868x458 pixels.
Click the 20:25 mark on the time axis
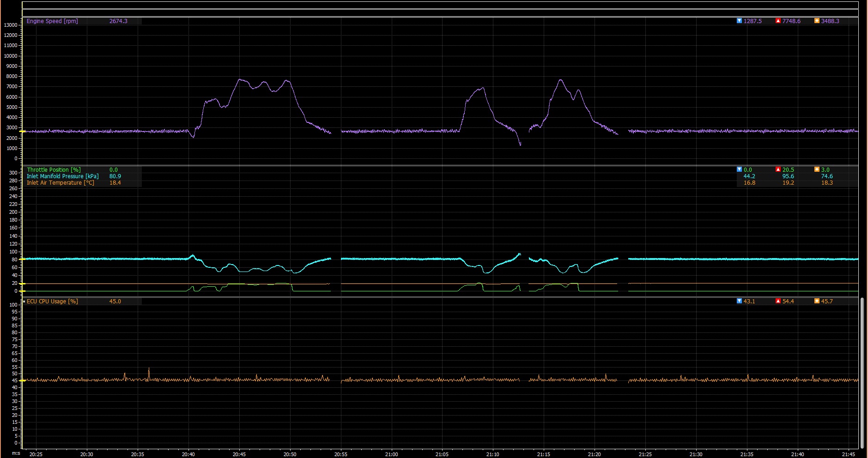click(36, 454)
